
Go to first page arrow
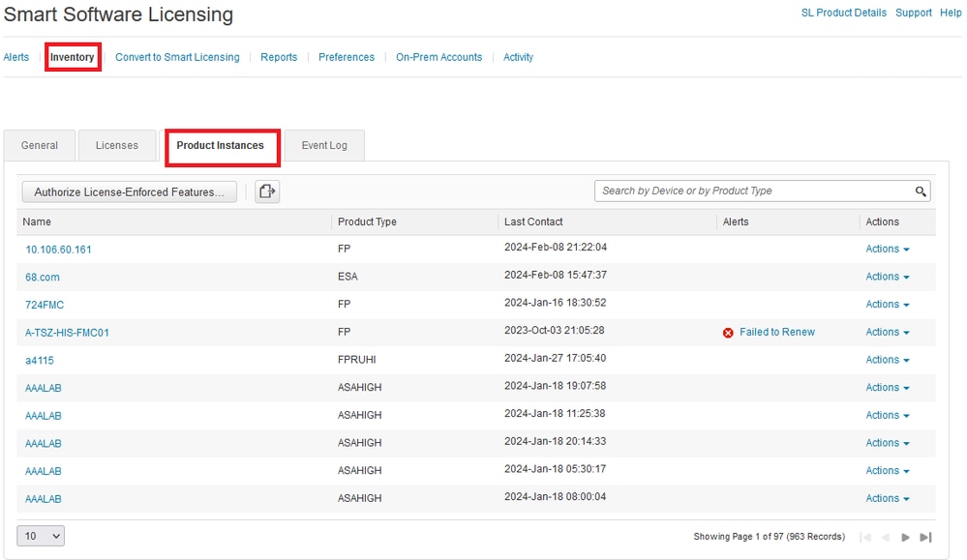point(866,537)
